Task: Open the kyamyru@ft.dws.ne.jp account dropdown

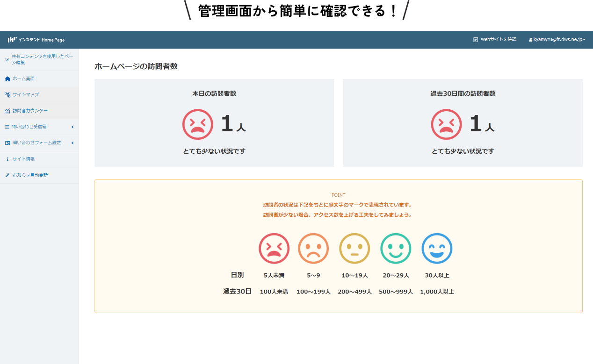Action: click(557, 40)
